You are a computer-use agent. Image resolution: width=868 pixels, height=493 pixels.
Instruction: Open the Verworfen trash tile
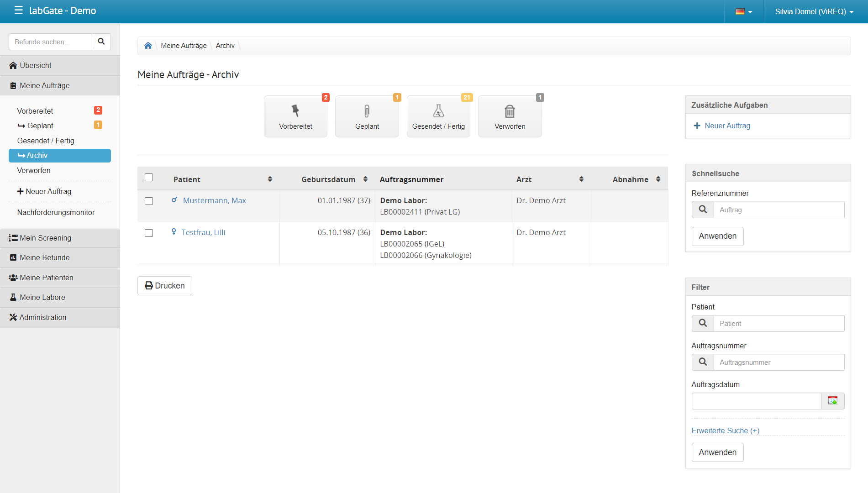510,116
